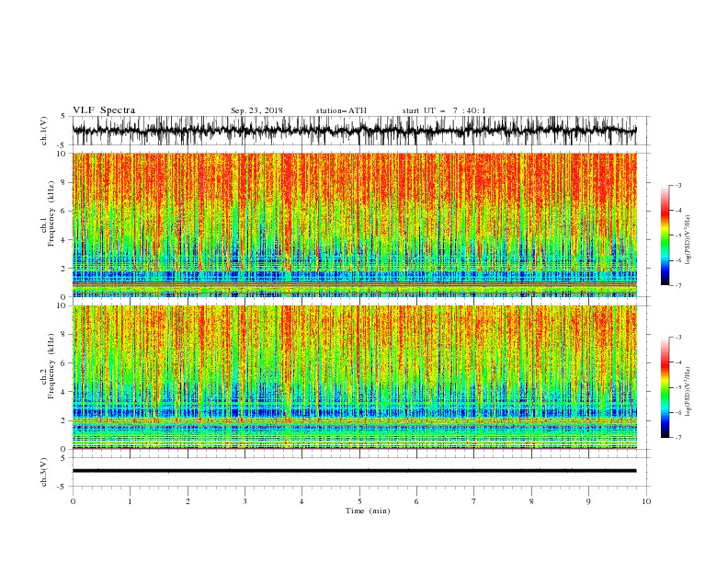The image size is (728, 563).
Task: Click the log(PSD) label beside ch.1 color bar
Action: coord(688,240)
